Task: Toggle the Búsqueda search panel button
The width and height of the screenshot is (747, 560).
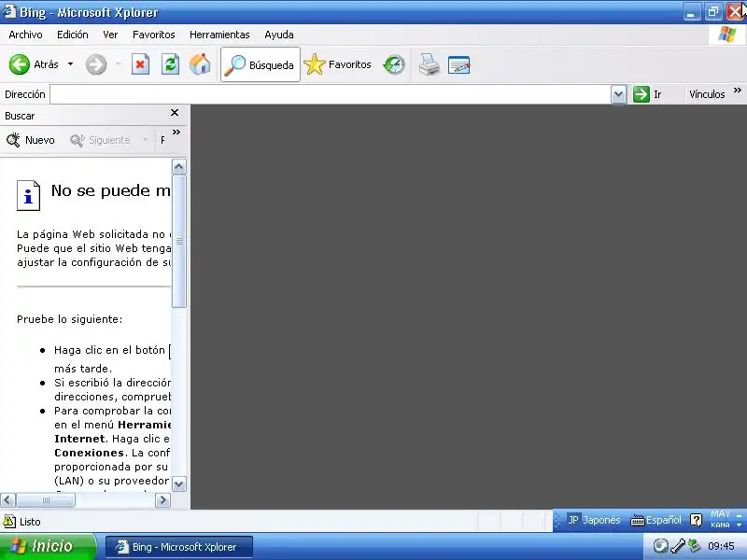Action: point(261,64)
